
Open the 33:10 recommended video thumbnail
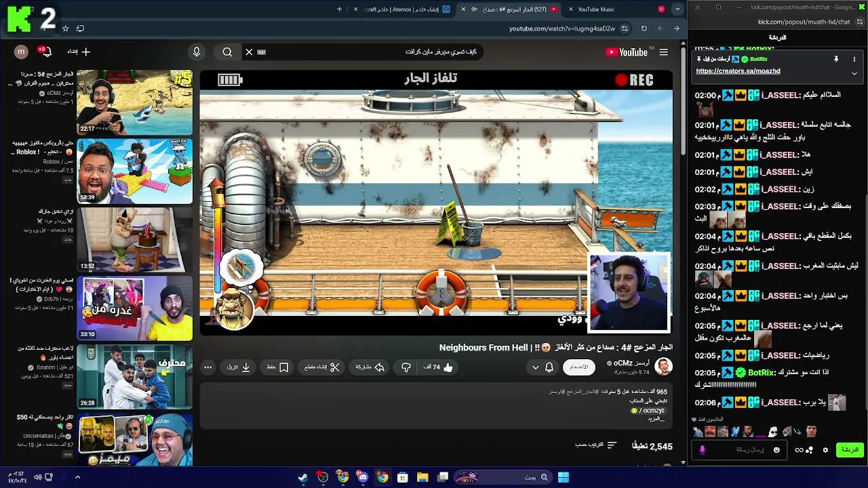[x=135, y=308]
